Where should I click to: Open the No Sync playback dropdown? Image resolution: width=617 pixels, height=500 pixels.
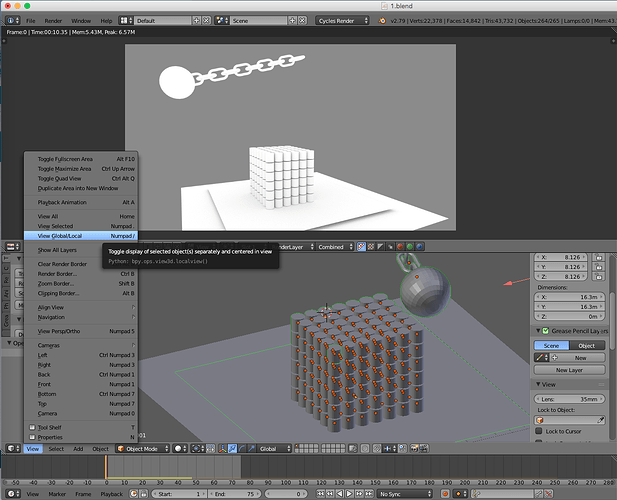pos(405,494)
